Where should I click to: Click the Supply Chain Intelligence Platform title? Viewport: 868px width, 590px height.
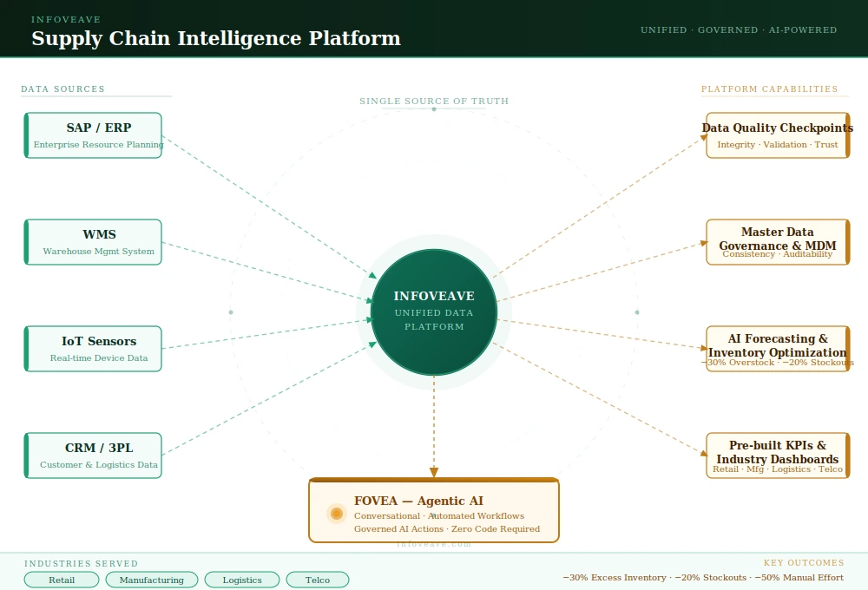click(216, 38)
